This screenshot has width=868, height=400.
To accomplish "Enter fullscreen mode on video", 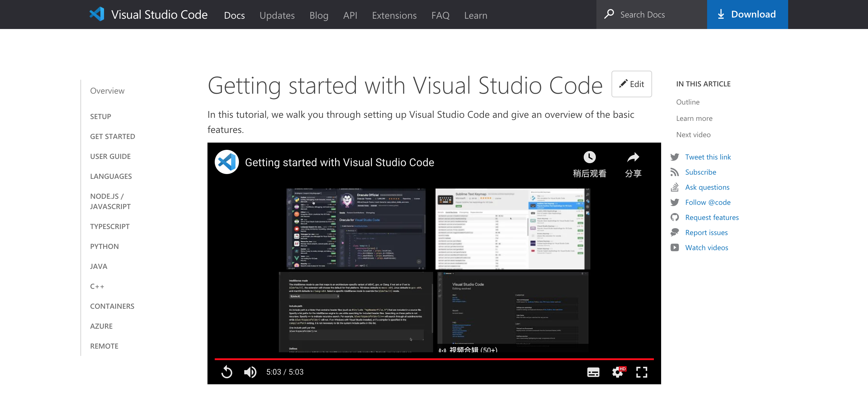I will pos(641,372).
